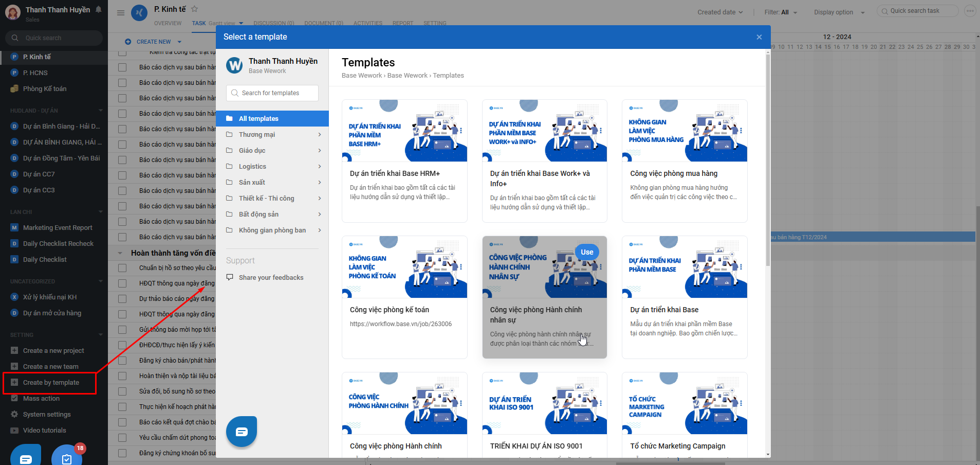Check the ĐHĐCĐ/thực hiện lấy ý kiến task
This screenshot has height=465, width=980.
122,345
